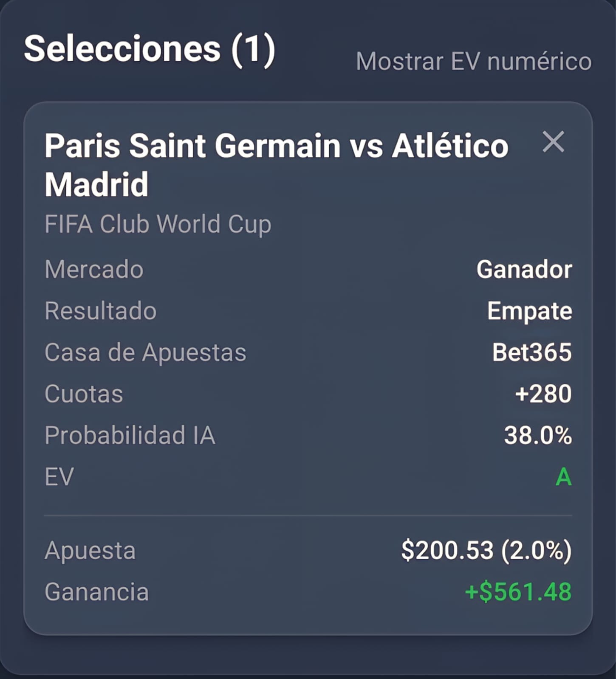This screenshot has height=679, width=616.
Task: Toggle Mostrar EV numérico
Action: coord(474,61)
